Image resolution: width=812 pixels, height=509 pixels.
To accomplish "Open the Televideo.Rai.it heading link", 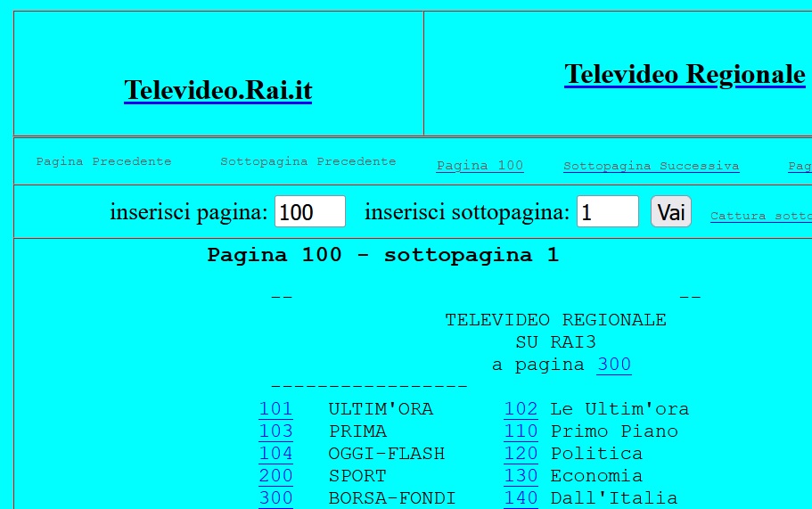I will click(x=218, y=90).
